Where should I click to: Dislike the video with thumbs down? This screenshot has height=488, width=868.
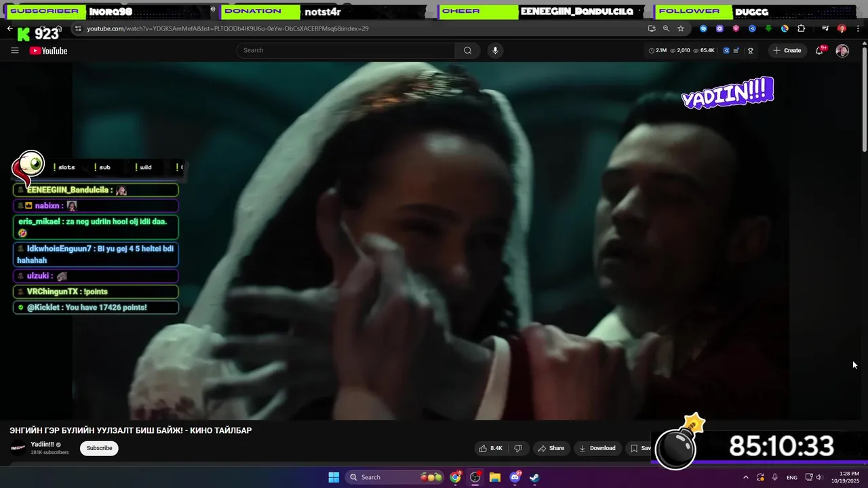(518, 448)
